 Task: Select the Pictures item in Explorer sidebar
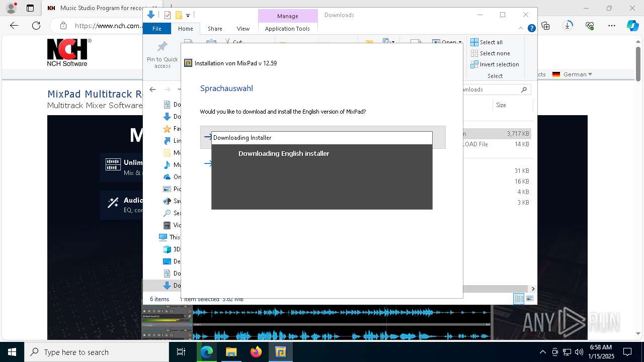click(167, 189)
